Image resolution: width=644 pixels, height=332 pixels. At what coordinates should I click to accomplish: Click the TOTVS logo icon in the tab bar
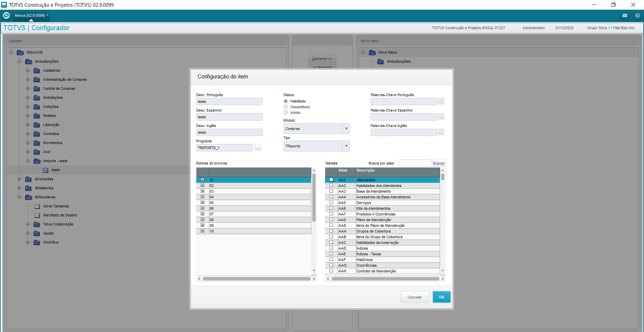pos(6,15)
